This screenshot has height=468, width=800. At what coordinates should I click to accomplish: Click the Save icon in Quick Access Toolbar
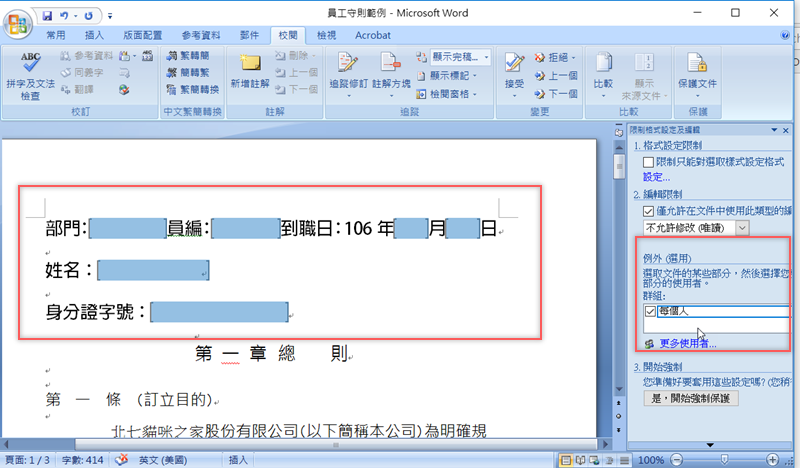tap(47, 16)
